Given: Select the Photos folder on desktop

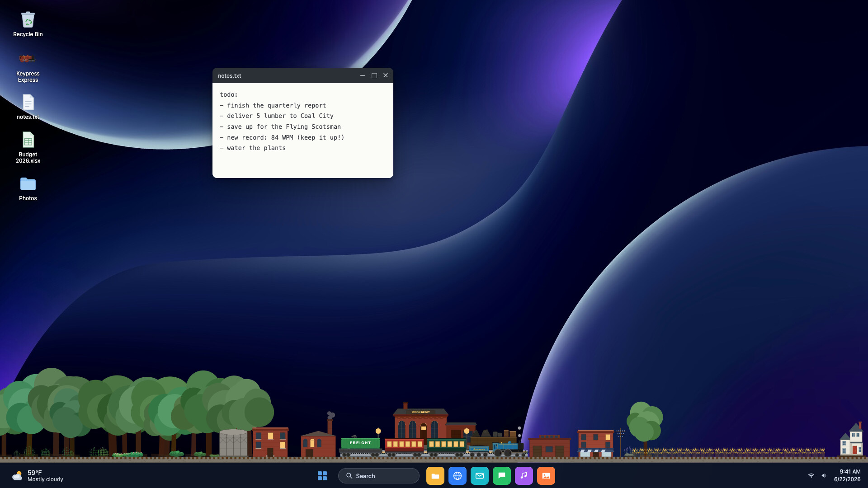Looking at the screenshot, I should 28,188.
